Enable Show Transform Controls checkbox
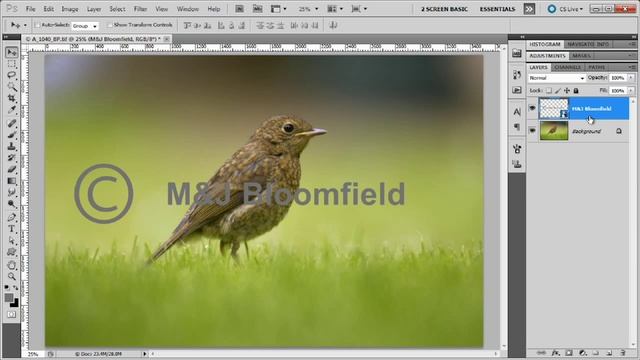Screen dimensions: 640x360 pyautogui.click(x=109, y=25)
